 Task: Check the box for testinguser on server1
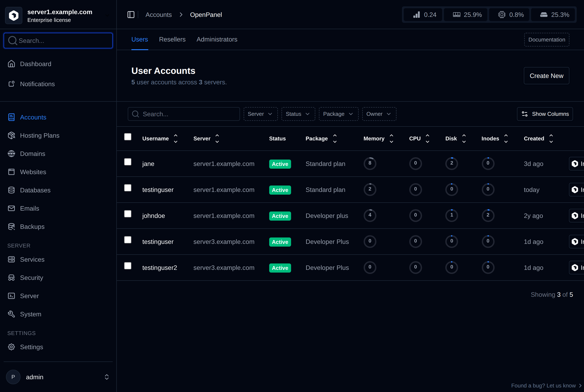tap(128, 188)
